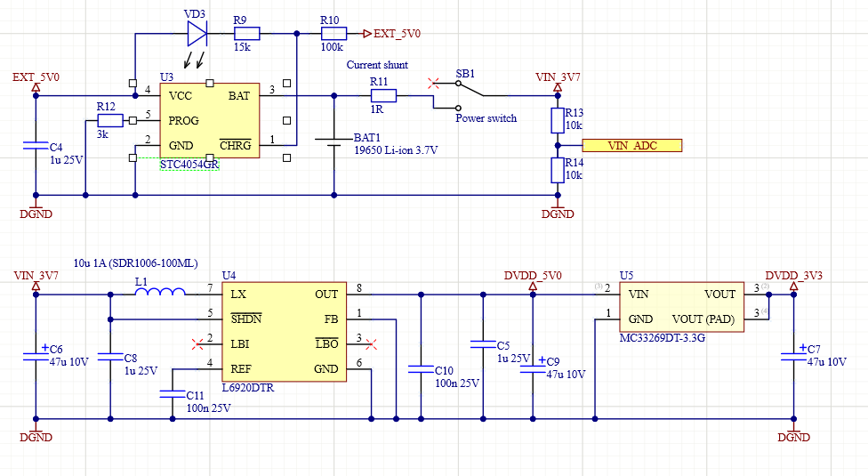This screenshot has width=868, height=476.
Task: Click the selection handle on the PROG pin wire
Action: click(x=133, y=120)
